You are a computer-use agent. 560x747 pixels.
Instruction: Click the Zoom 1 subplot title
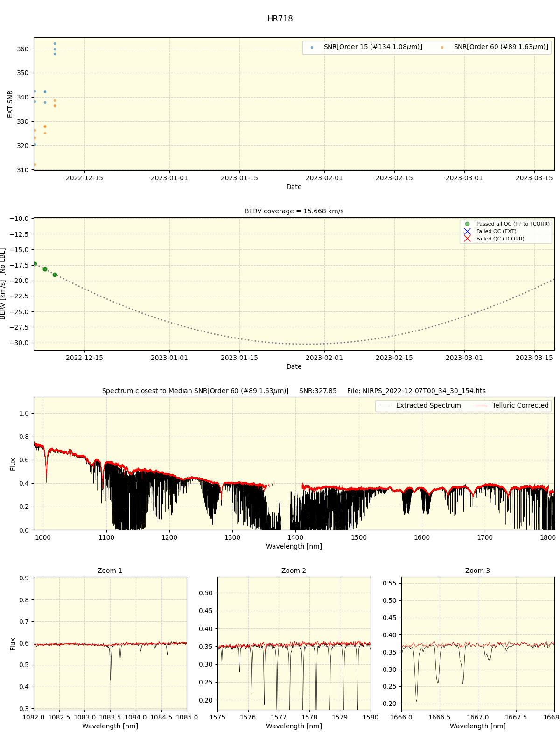tap(110, 571)
